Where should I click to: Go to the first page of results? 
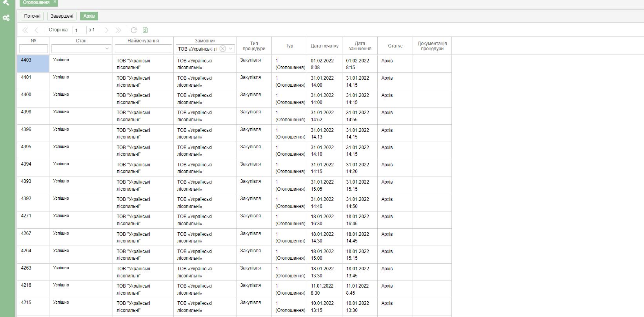tap(25, 30)
